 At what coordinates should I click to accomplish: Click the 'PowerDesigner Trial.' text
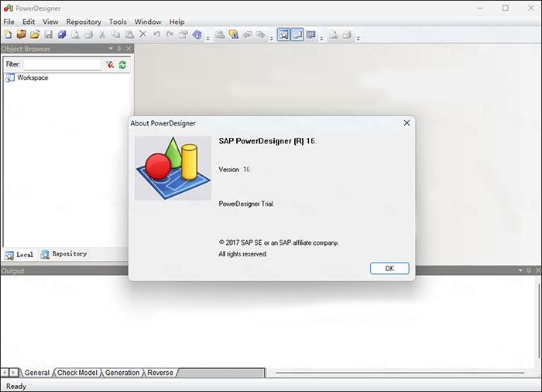point(246,204)
